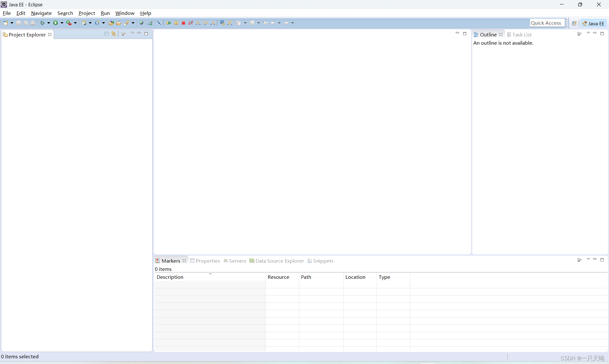The height and width of the screenshot is (364, 609).
Task: Open the Outline view menu triangle
Action: (x=588, y=33)
